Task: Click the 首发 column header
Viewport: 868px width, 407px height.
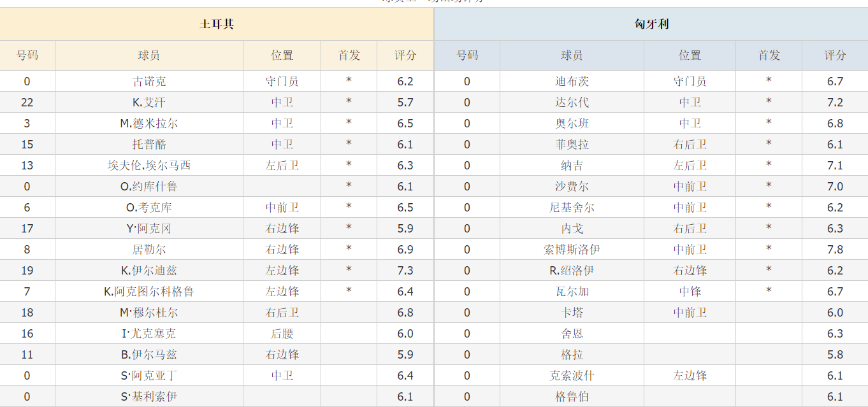Action: 348,55
